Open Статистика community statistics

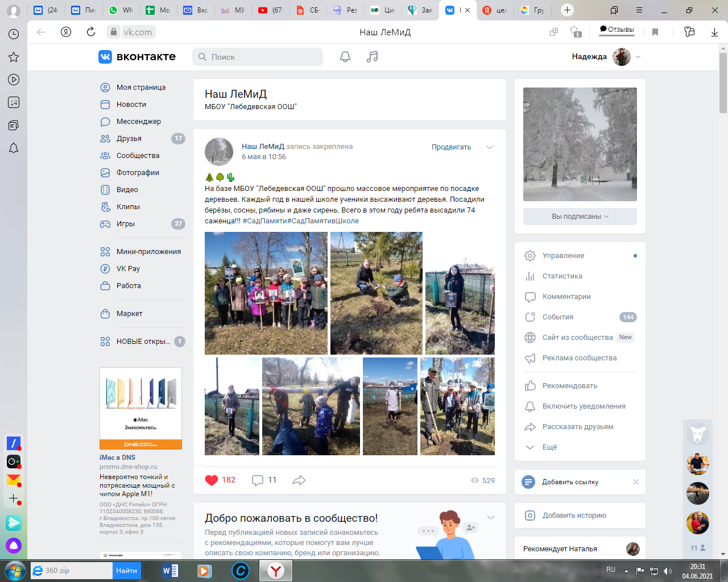pyautogui.click(x=562, y=276)
